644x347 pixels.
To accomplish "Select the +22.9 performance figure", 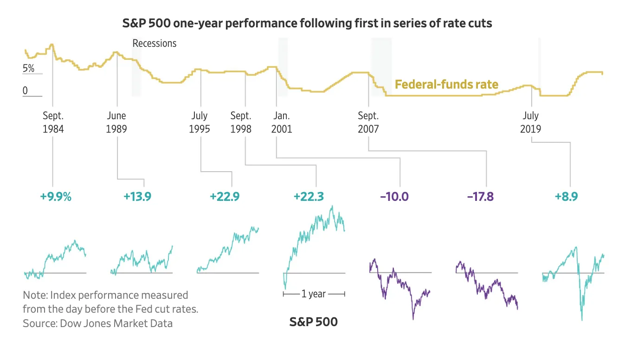I will pyautogui.click(x=225, y=197).
